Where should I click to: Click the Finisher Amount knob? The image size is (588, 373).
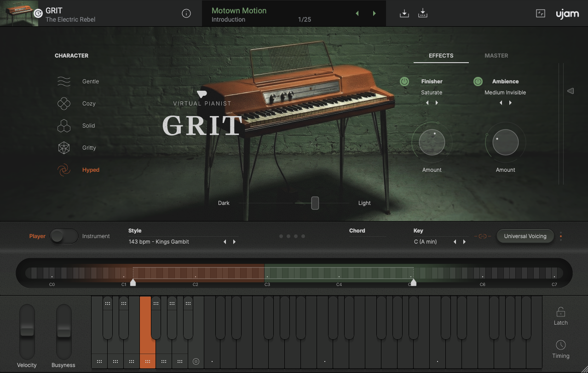click(x=432, y=142)
